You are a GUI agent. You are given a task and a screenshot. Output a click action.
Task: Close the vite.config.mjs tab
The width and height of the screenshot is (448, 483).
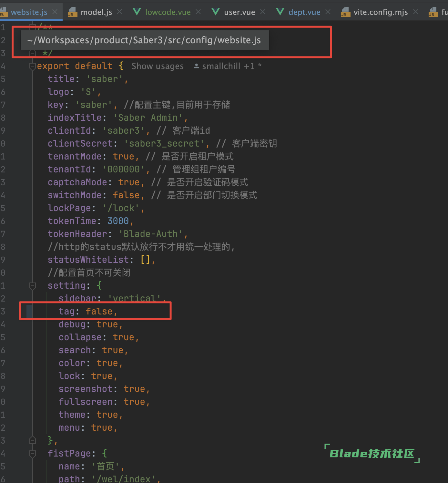pyautogui.click(x=416, y=12)
